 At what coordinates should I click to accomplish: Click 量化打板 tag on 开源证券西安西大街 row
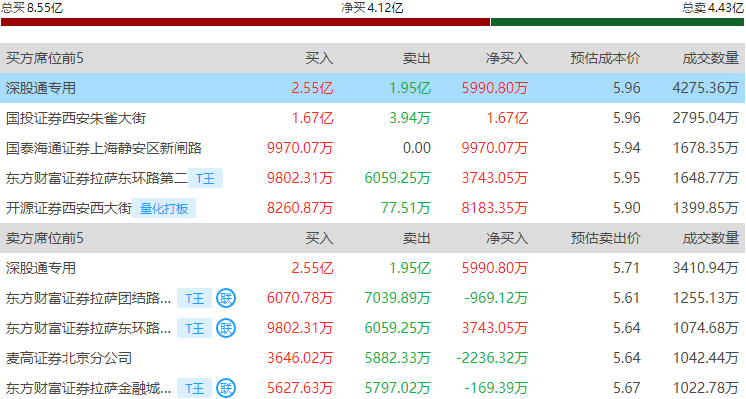pyautogui.click(x=164, y=208)
